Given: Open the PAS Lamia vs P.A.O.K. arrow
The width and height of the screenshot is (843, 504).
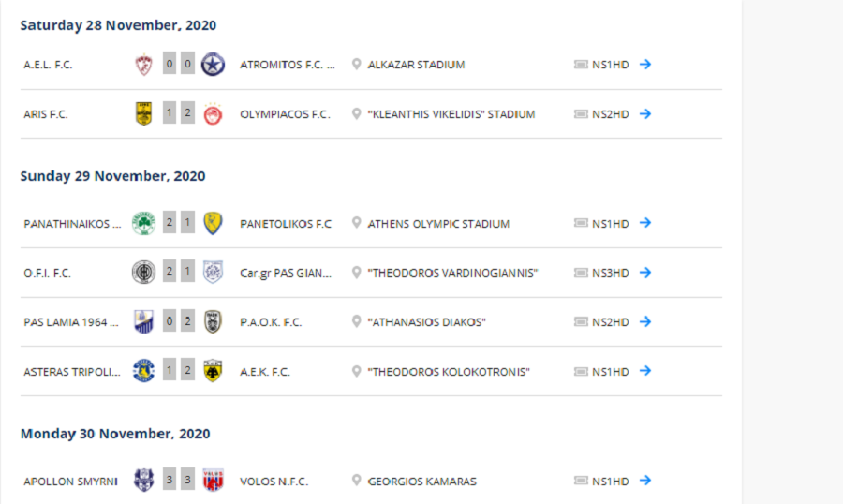Looking at the screenshot, I should tap(645, 321).
